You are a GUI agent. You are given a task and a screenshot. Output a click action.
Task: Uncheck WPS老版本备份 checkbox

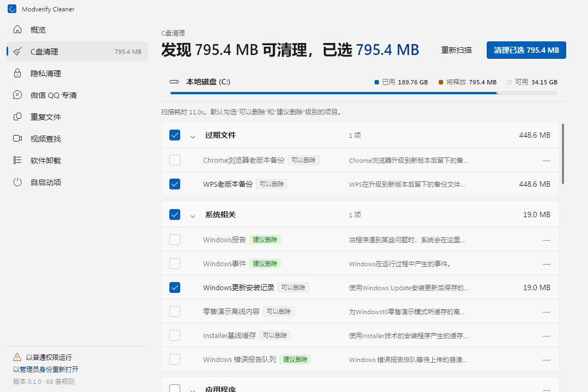tap(175, 184)
